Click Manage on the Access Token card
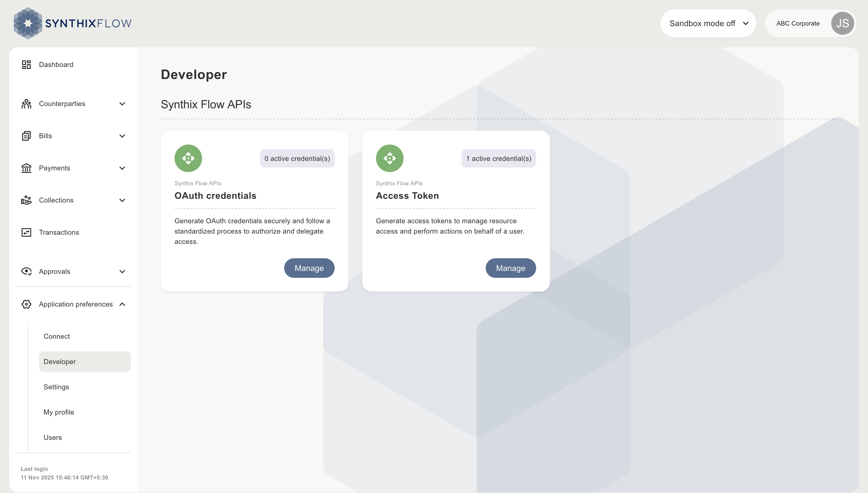 click(x=511, y=268)
